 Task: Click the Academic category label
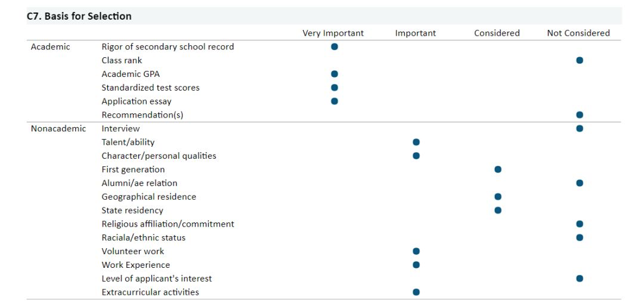51,47
